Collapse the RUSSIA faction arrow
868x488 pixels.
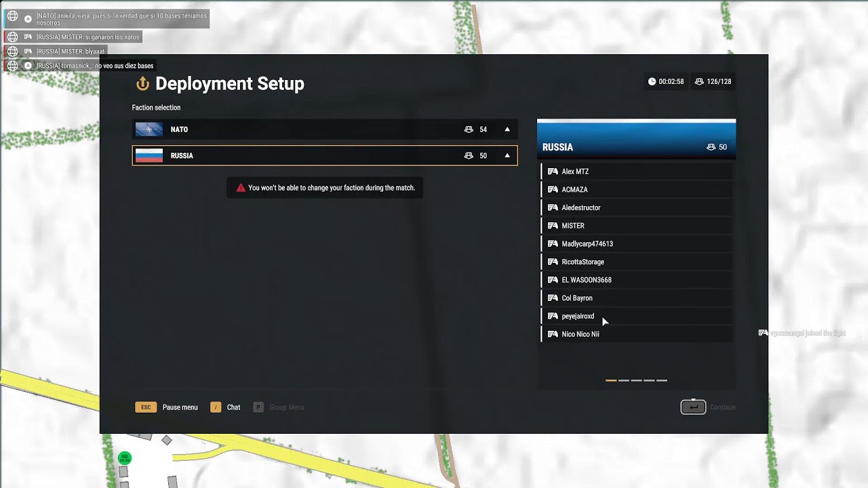507,156
